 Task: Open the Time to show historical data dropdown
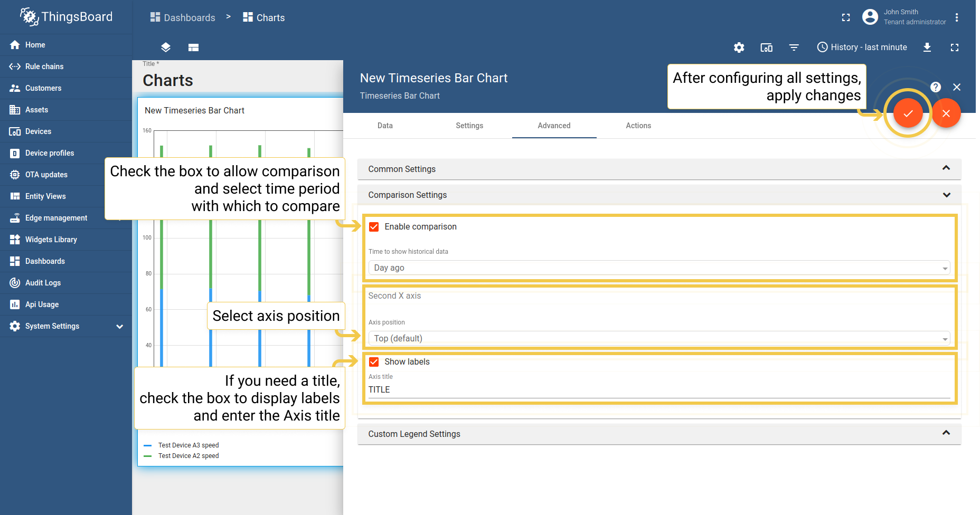658,268
